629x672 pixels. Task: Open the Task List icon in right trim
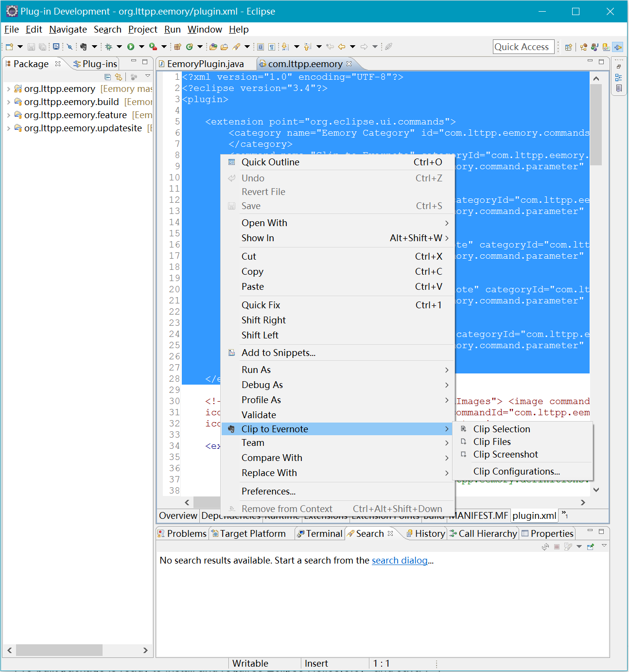(x=619, y=88)
